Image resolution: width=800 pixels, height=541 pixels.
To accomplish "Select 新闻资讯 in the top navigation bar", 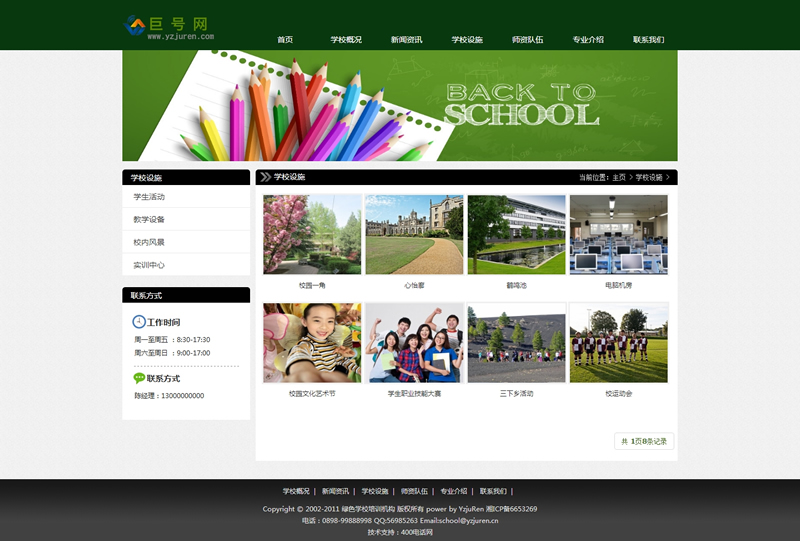I will tap(406, 40).
